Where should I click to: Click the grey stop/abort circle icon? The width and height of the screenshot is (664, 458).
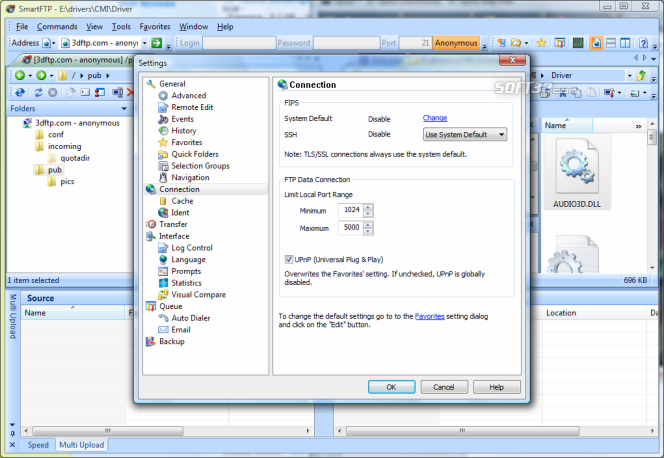[53, 92]
